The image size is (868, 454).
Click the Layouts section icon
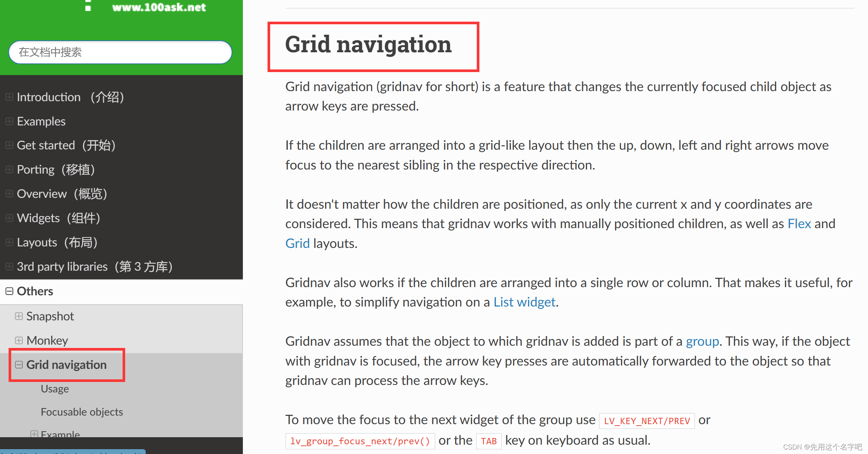point(9,241)
